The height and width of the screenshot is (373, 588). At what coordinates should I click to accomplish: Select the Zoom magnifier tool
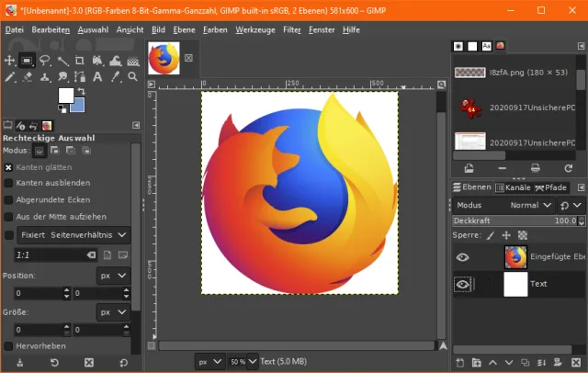click(132, 77)
